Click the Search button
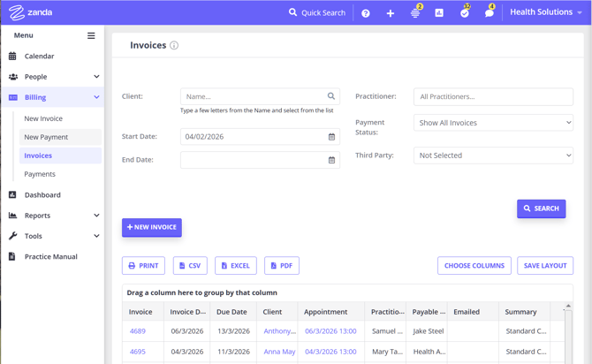Screen dimensions: 592x364 (541, 209)
